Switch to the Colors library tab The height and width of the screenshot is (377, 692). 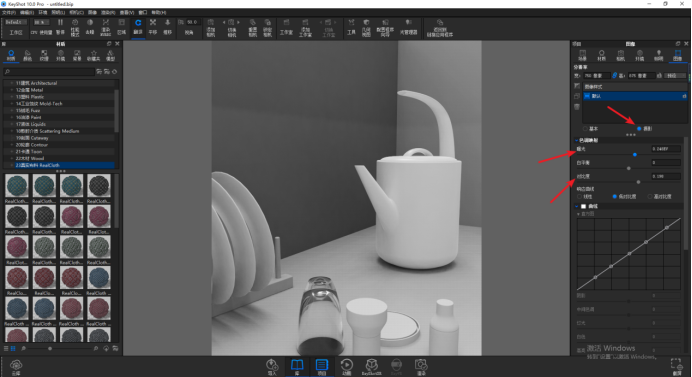pos(27,55)
